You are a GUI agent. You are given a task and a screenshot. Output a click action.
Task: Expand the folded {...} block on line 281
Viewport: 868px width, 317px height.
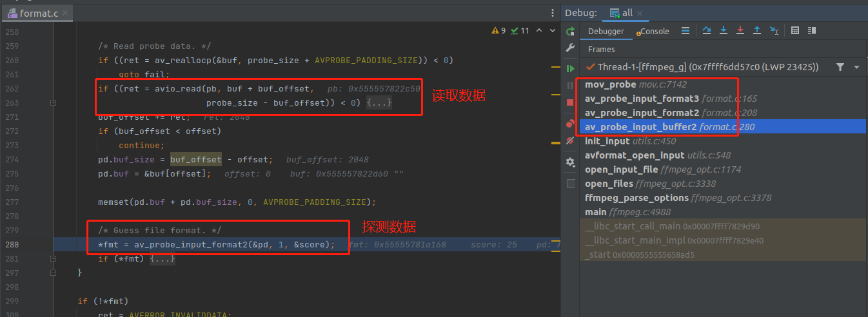click(163, 259)
